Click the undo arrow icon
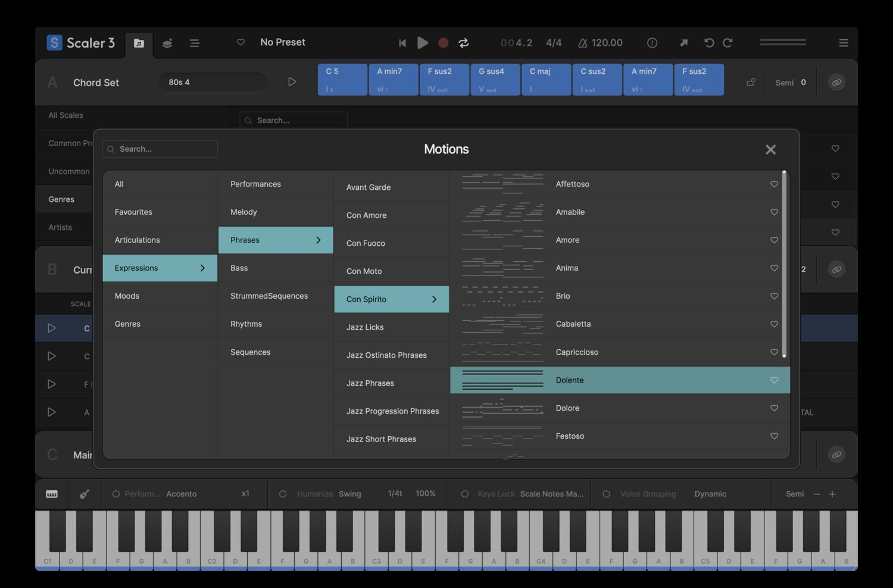Viewport: 893px width, 588px height. pos(708,42)
